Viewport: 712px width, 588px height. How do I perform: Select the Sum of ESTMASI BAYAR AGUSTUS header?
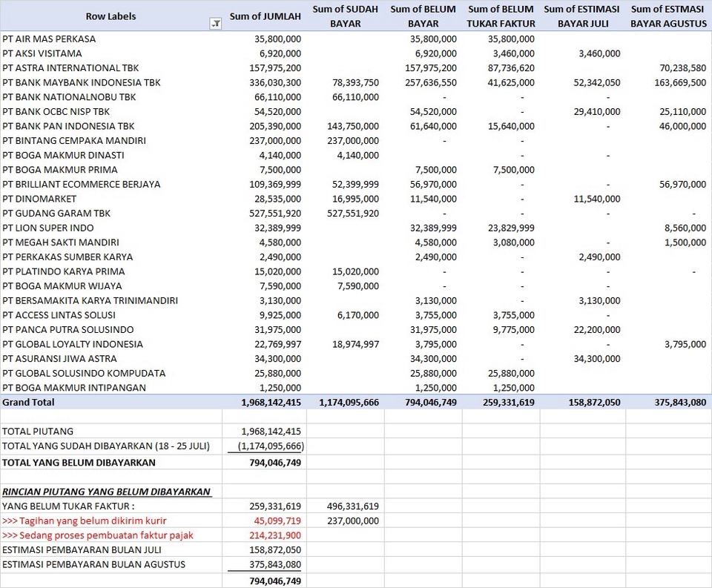(x=668, y=16)
